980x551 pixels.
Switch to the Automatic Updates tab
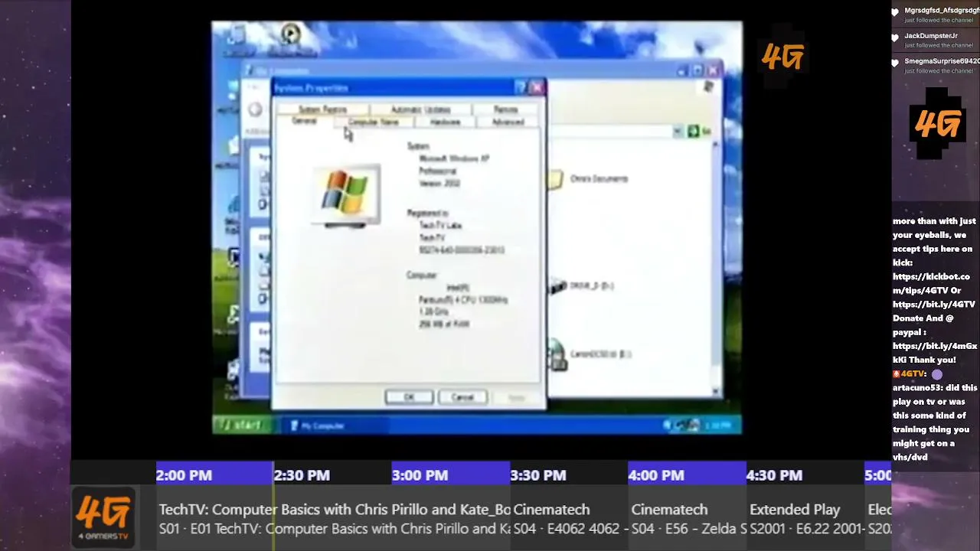tap(420, 109)
